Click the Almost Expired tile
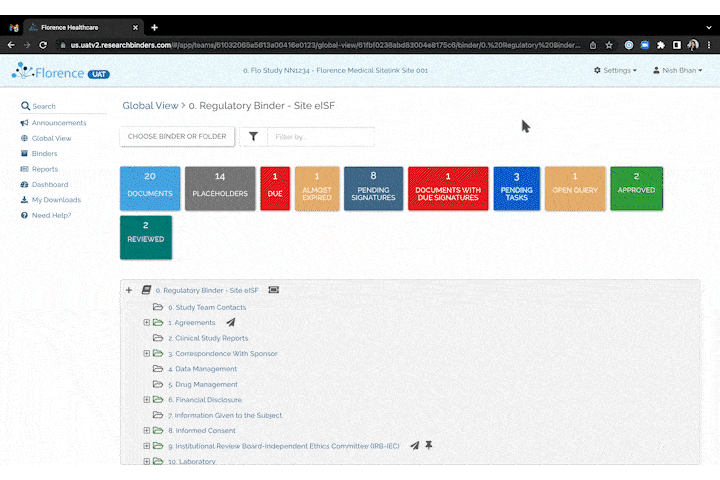The width and height of the screenshot is (720, 480). 317,188
